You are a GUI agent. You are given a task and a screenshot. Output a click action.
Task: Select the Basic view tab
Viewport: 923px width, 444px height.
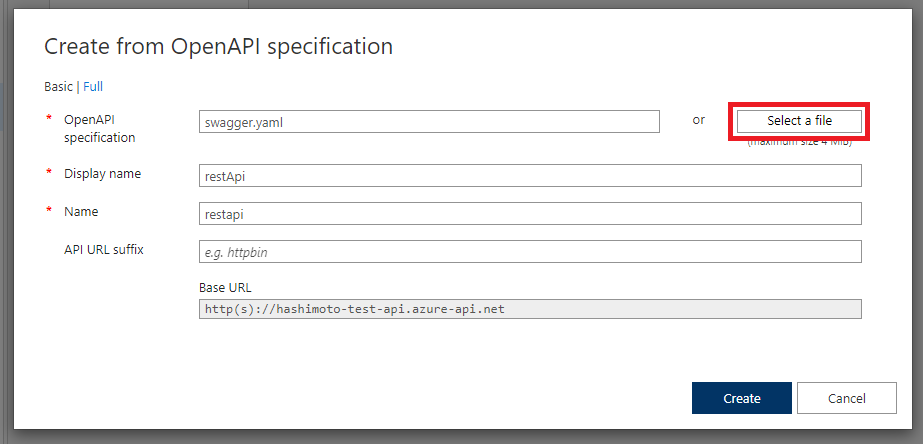[x=58, y=87]
